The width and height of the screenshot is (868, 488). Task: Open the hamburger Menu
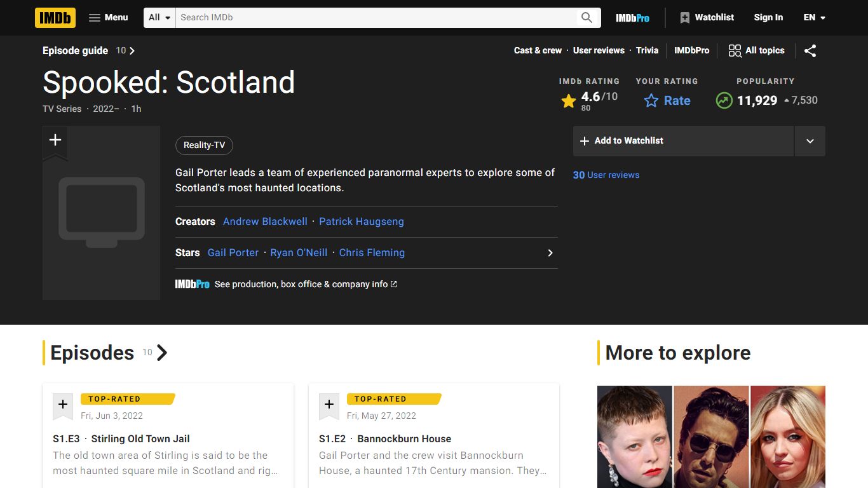click(x=108, y=18)
